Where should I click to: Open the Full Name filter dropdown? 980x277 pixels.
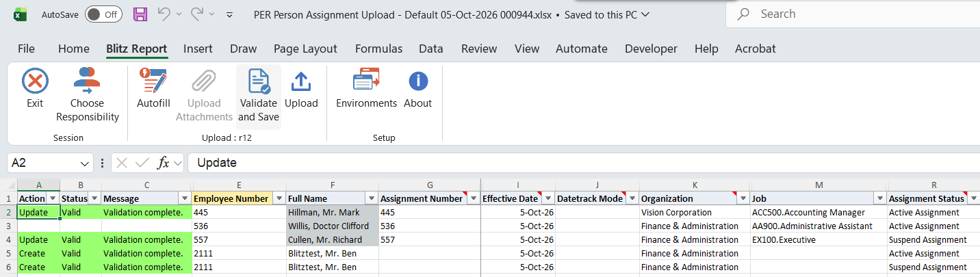click(372, 198)
